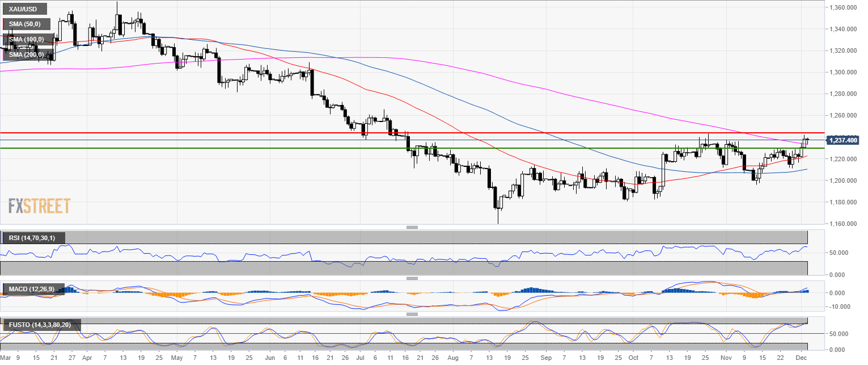The width and height of the screenshot is (868, 365).
Task: Click the Aug label on the date axis
Action: [x=452, y=359]
